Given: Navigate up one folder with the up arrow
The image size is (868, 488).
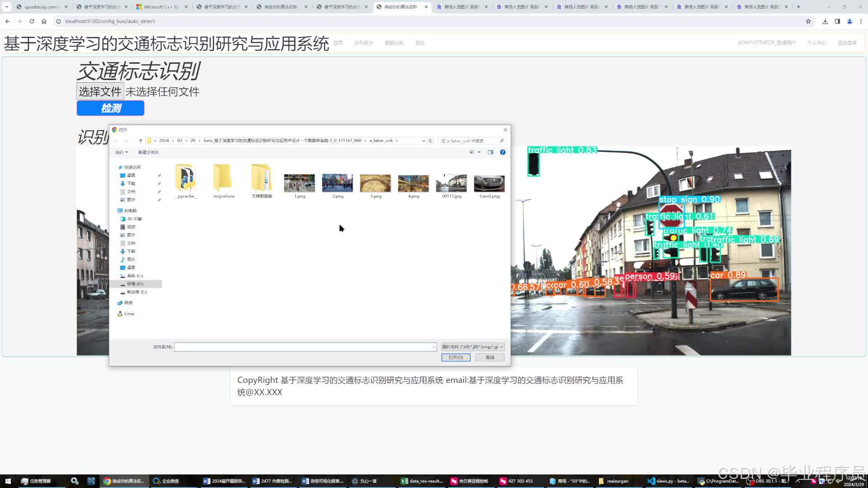Looking at the screenshot, I should (141, 141).
